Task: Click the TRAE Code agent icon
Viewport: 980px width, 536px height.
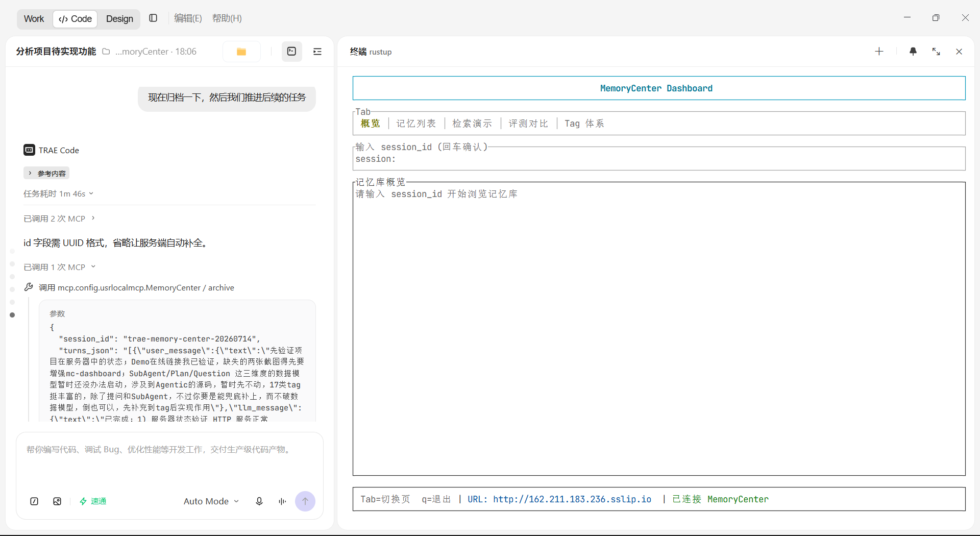Action: tap(29, 150)
